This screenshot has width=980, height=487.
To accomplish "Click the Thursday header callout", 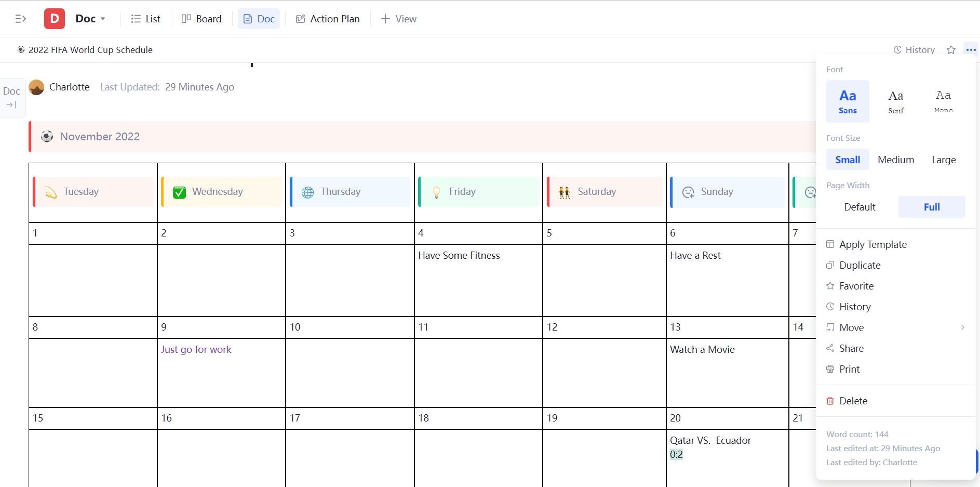I will pos(350,192).
